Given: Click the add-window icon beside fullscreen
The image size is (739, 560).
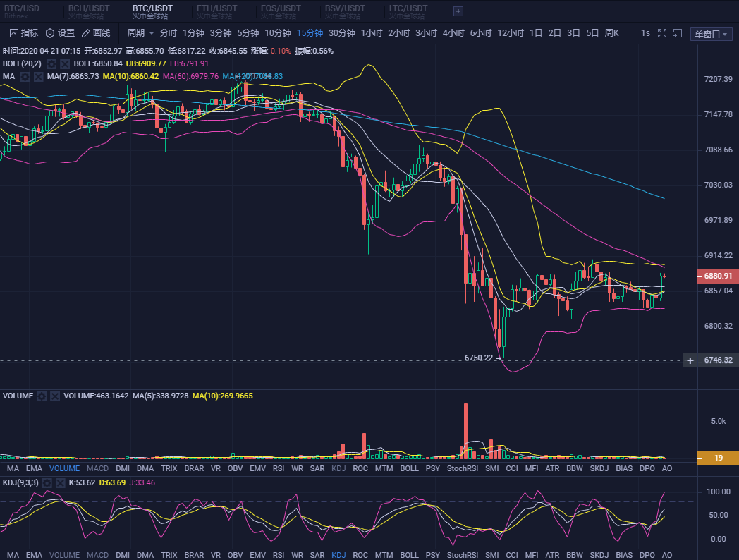Looking at the screenshot, I should click(x=678, y=33).
